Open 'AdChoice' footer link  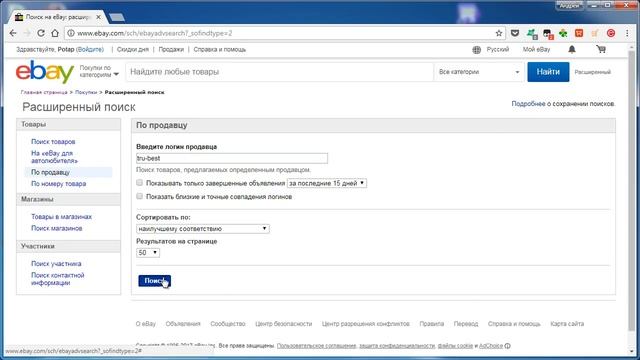pos(491,346)
